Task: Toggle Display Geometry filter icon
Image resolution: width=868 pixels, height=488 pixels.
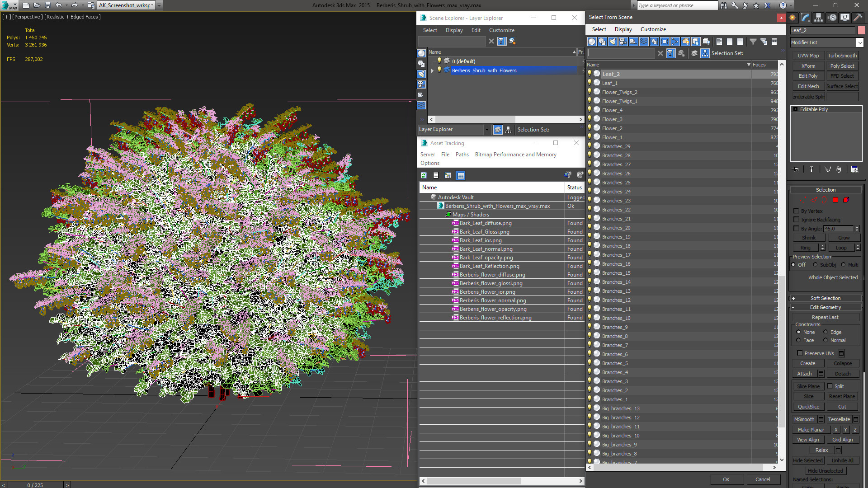Action: pos(592,42)
